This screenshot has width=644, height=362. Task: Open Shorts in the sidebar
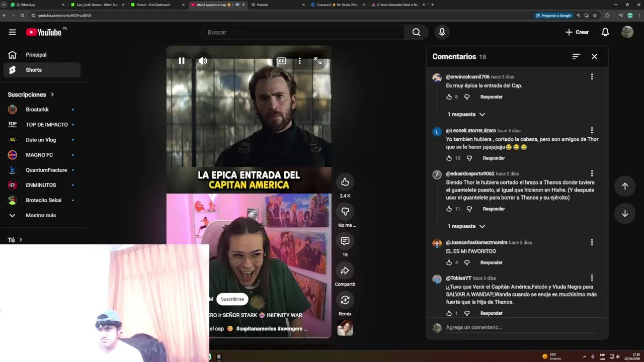(x=42, y=70)
